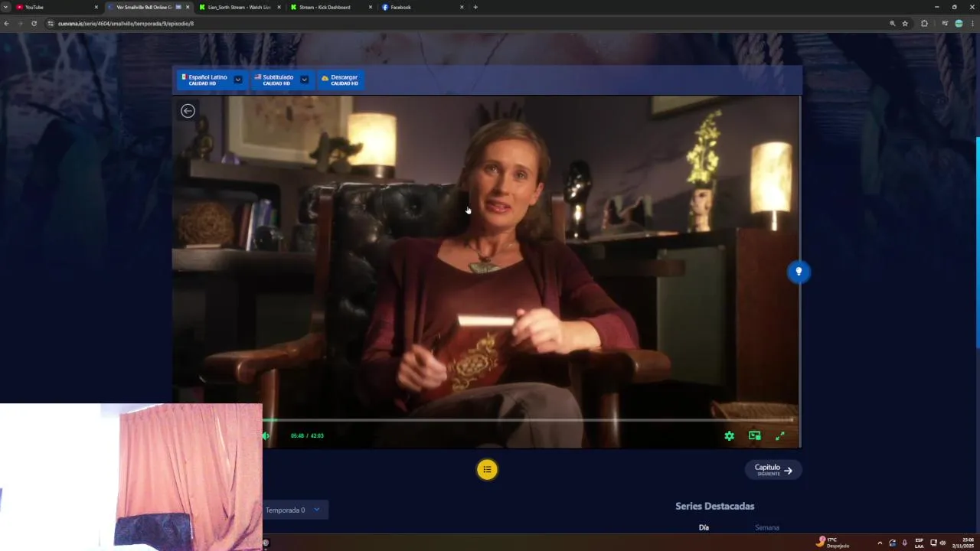Open the weather widget showing 17°C
Screen dimensions: 980x551
(834, 543)
